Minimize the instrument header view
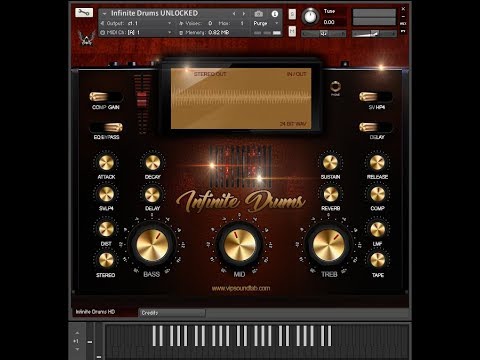 403,16
